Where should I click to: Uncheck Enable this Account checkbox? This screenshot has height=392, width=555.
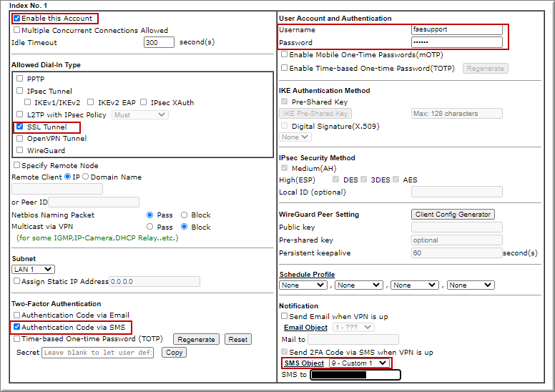pyautogui.click(x=17, y=18)
